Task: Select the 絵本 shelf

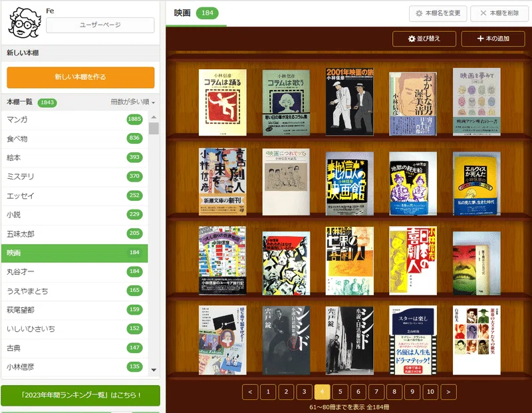Action: click(x=74, y=158)
